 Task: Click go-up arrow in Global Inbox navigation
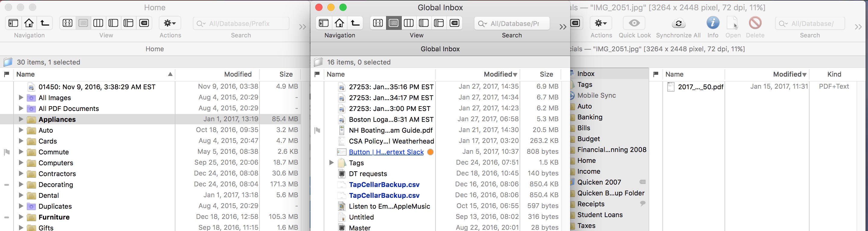pos(355,23)
